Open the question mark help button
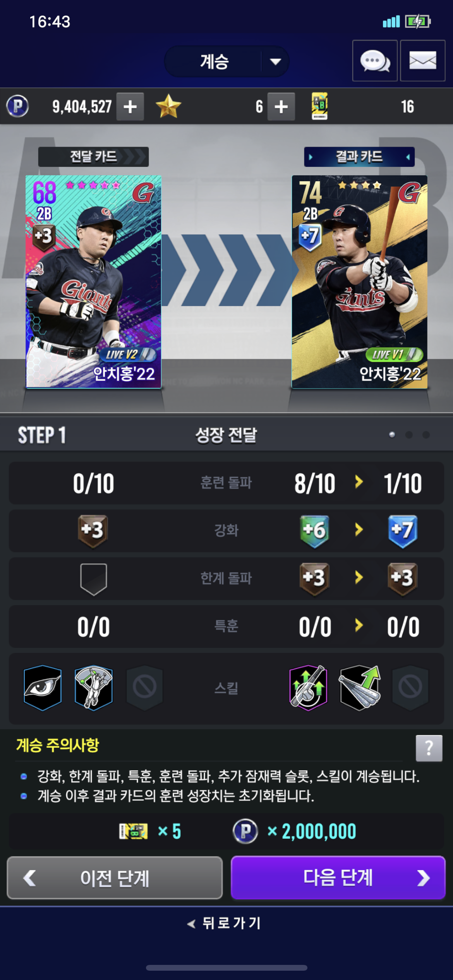This screenshot has height=980, width=453. click(429, 748)
